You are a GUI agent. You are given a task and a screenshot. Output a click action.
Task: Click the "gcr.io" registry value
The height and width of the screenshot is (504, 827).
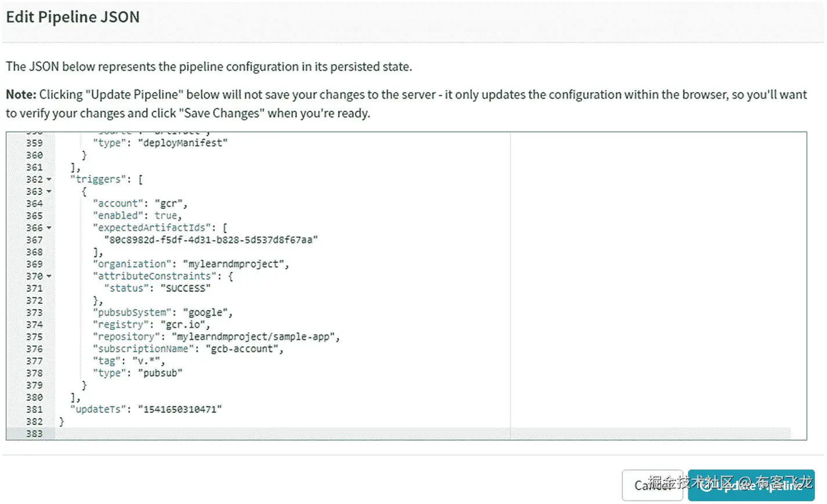(x=185, y=325)
